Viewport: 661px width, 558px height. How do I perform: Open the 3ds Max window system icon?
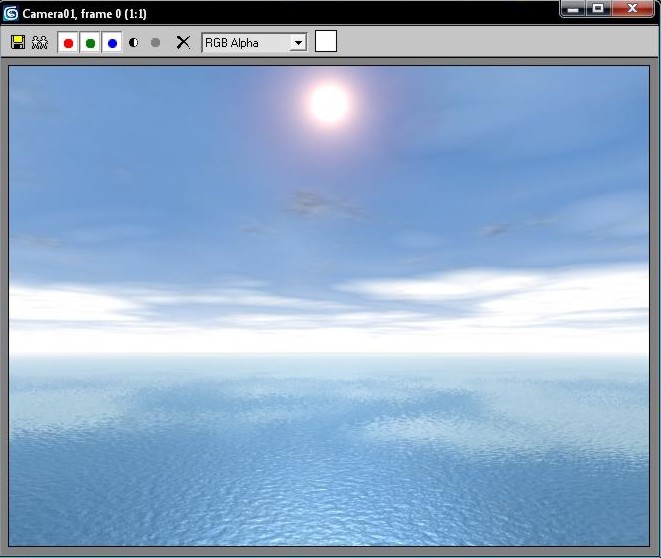point(11,13)
